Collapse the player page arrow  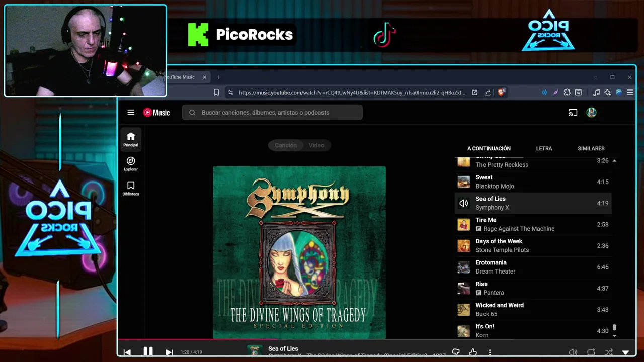click(x=626, y=353)
